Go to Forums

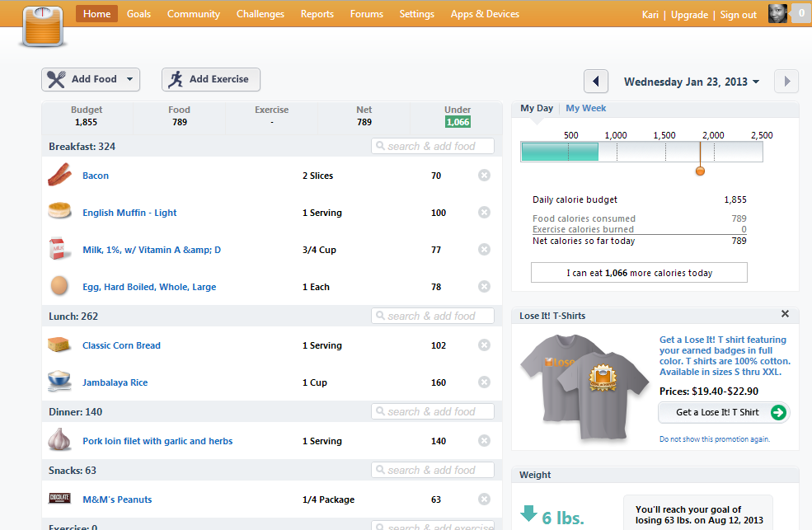pos(367,14)
